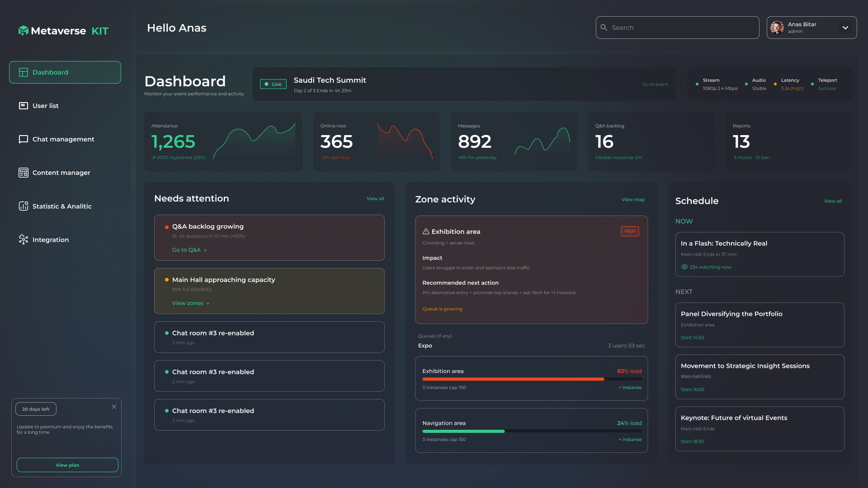Click the eye icon beside 234 watching now
This screenshot has height=488, width=868.
point(684,267)
